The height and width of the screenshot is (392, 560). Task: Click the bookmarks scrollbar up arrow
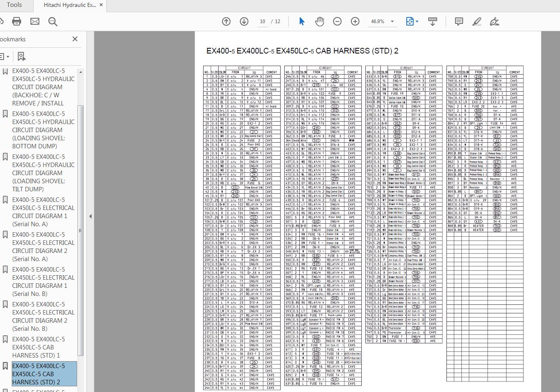coord(80,72)
